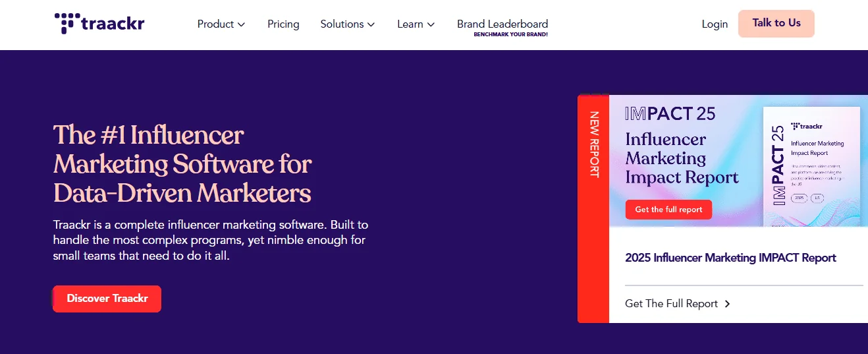Screen dimensions: 868x354
Task: Click the arrow beside Get The Full Report
Action: pos(728,304)
